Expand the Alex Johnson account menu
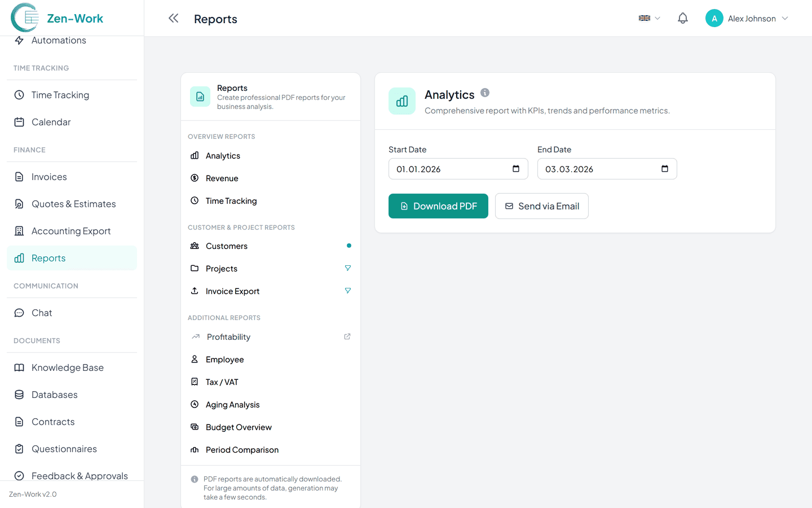The height and width of the screenshot is (508, 812). click(747, 18)
